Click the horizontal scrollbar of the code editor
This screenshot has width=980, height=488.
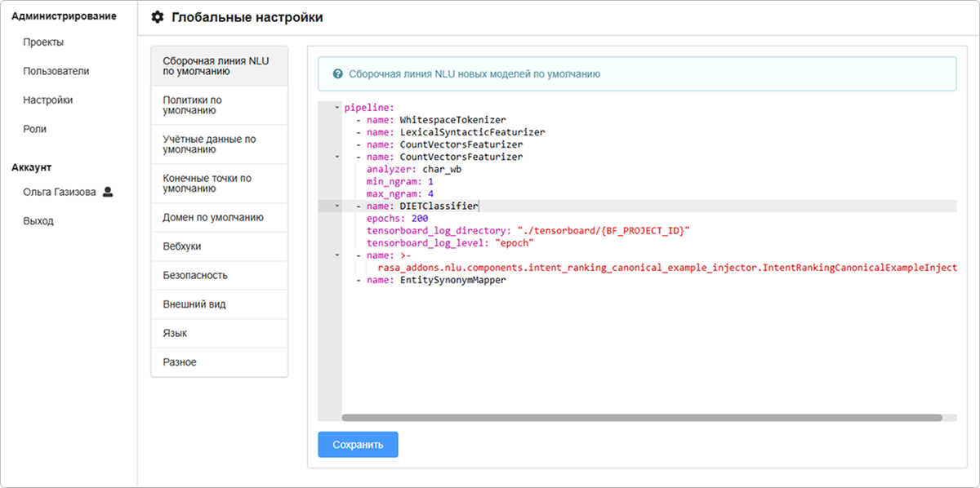[642, 418]
